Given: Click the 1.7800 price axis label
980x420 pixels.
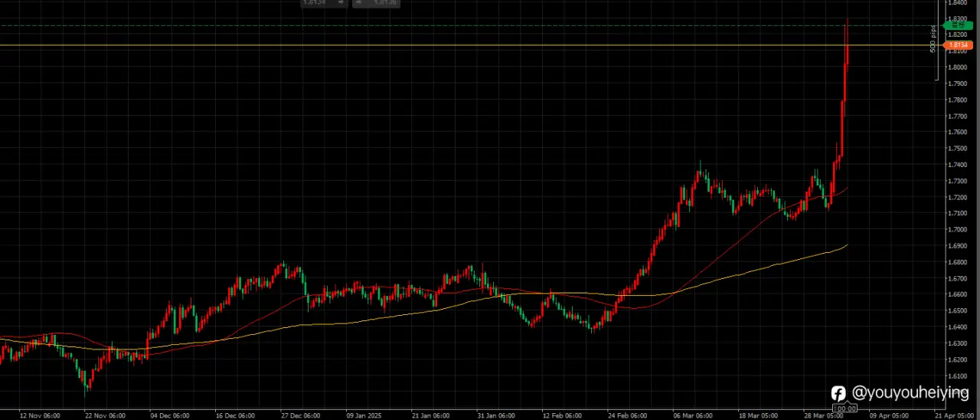Looking at the screenshot, I should [958, 100].
